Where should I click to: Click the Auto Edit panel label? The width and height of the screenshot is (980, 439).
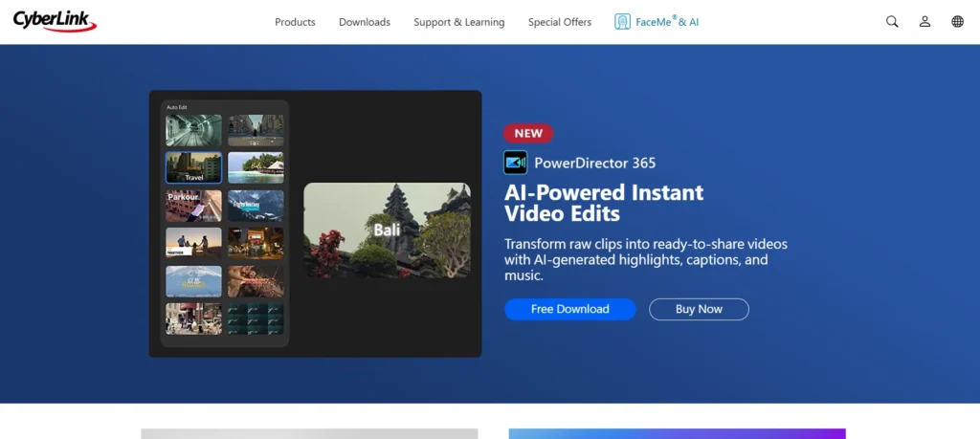[x=177, y=107]
